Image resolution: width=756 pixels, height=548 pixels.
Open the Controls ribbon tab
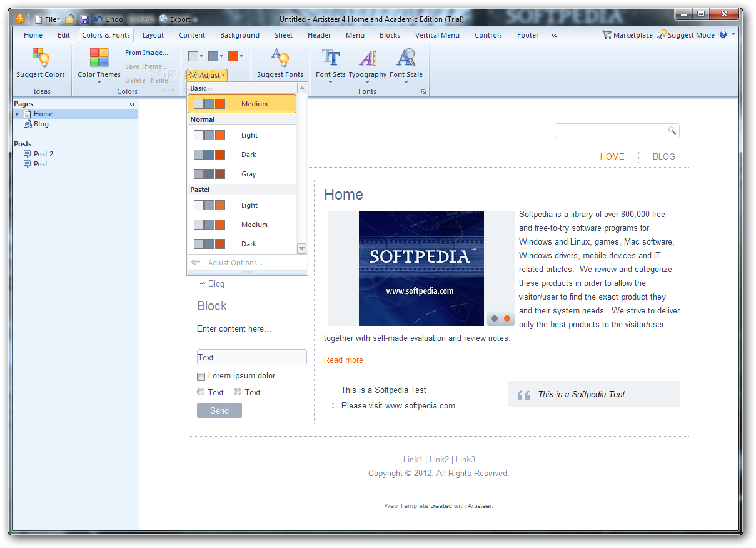coord(488,35)
